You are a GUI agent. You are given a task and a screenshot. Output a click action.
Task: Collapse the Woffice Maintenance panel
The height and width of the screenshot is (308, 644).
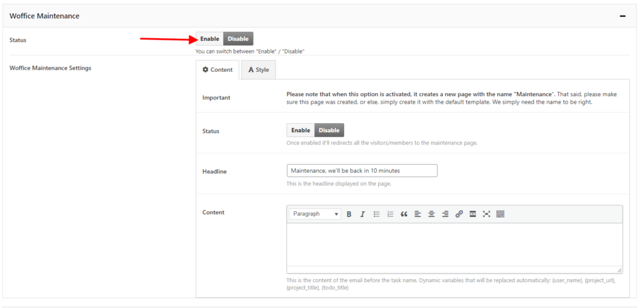click(x=623, y=16)
